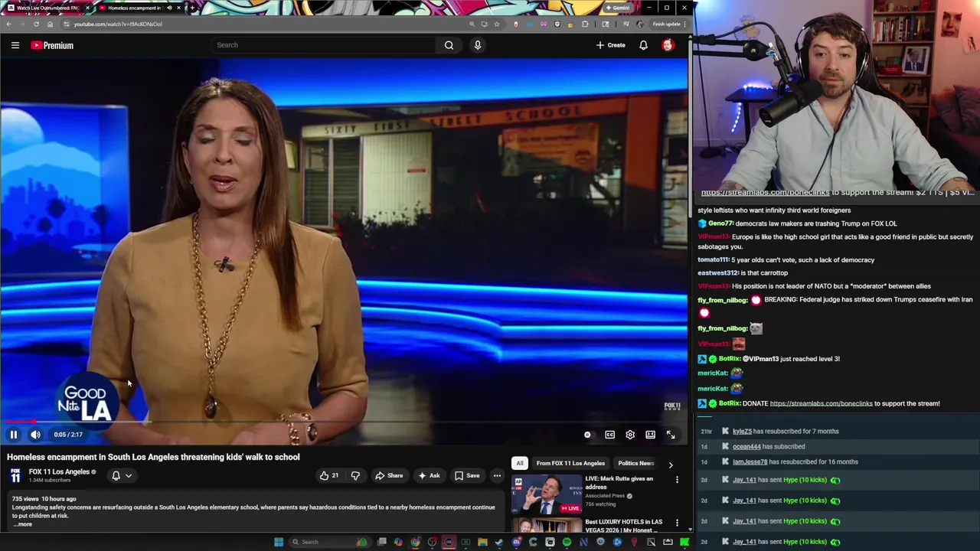Viewport: 980px width, 551px height.
Task: Mute audio icon on Homeless encampment tab
Action: [169, 8]
